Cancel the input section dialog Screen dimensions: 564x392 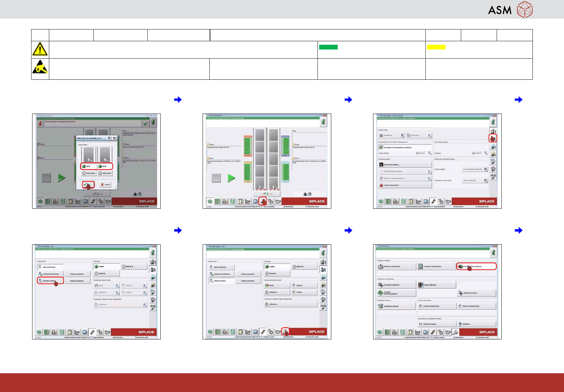(x=105, y=184)
